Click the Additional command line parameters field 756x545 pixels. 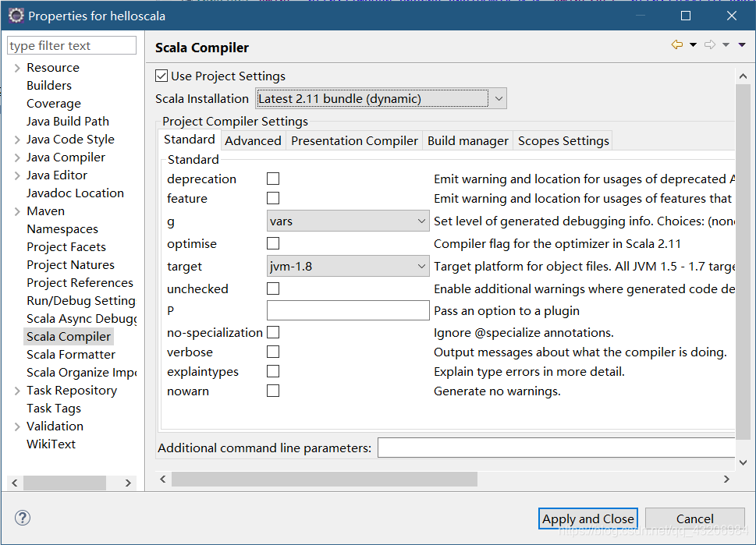[556, 448]
